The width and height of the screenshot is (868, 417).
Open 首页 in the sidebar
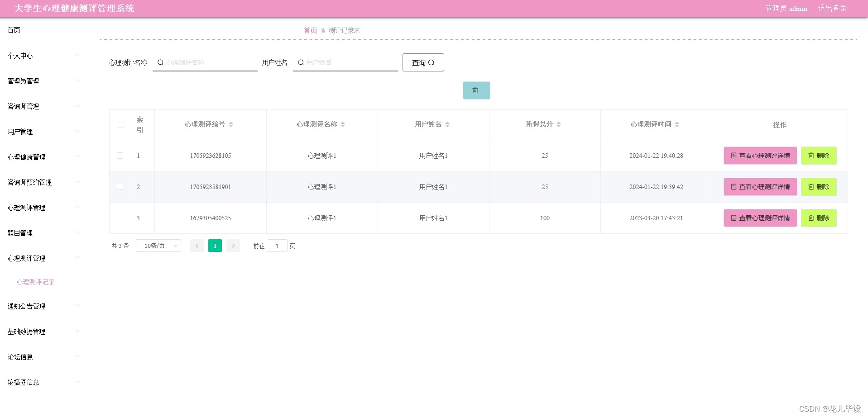[14, 30]
